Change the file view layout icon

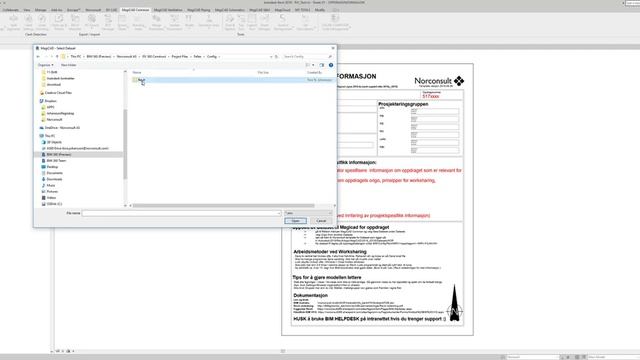tap(308, 65)
